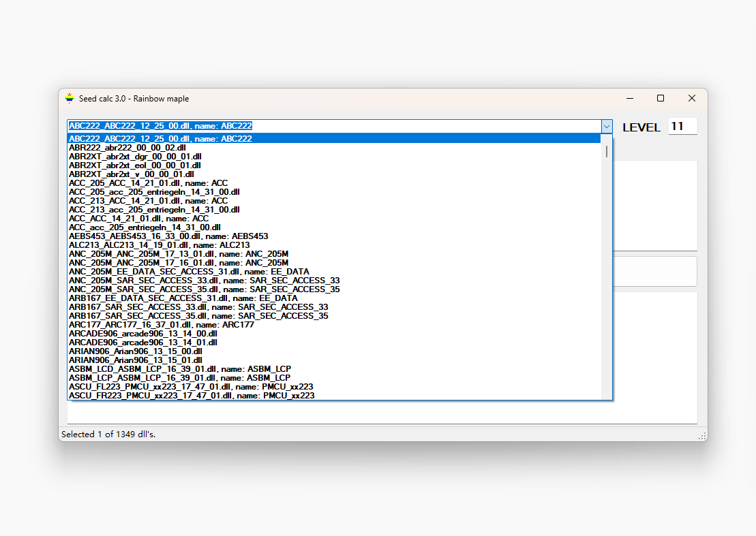This screenshot has width=756, height=536.
Task: Select ANC_205M_EE_DATA_SEC_ACCESS_31.dll item
Action: [x=189, y=272]
